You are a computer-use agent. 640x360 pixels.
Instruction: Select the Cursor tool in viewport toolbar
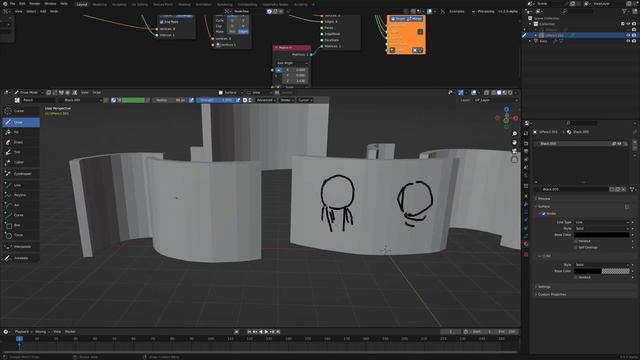(x=21, y=111)
